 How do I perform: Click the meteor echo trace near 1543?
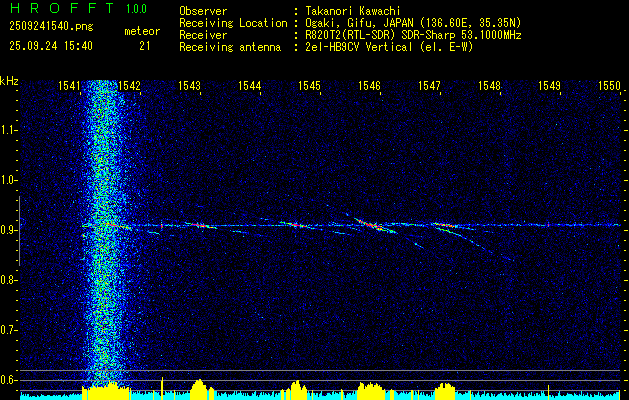[x=199, y=225]
